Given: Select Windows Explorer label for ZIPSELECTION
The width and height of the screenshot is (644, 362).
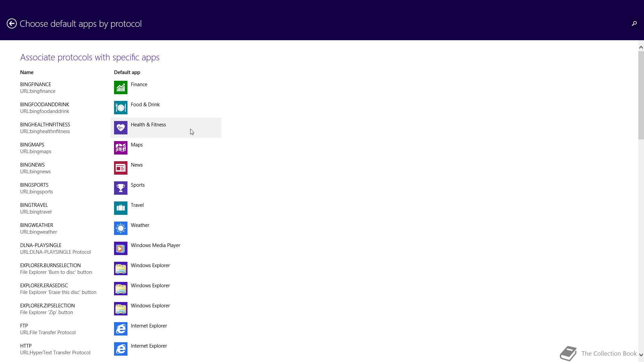Looking at the screenshot, I should pyautogui.click(x=150, y=306).
